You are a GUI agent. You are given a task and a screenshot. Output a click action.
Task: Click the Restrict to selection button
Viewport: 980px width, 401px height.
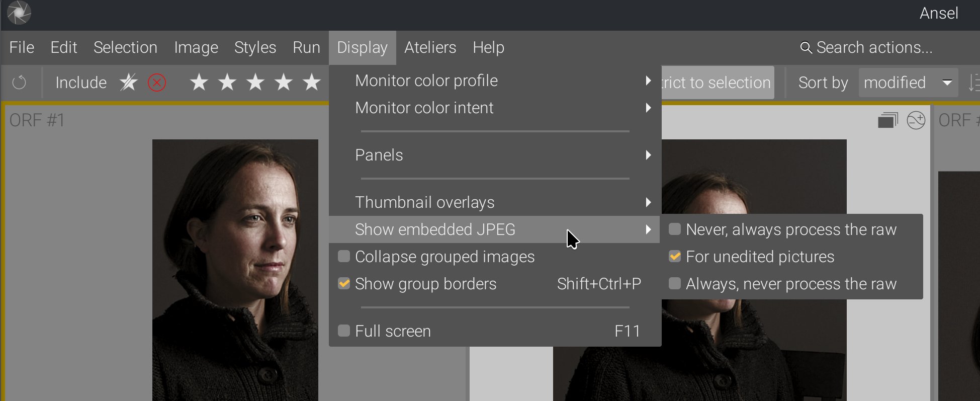pos(718,83)
